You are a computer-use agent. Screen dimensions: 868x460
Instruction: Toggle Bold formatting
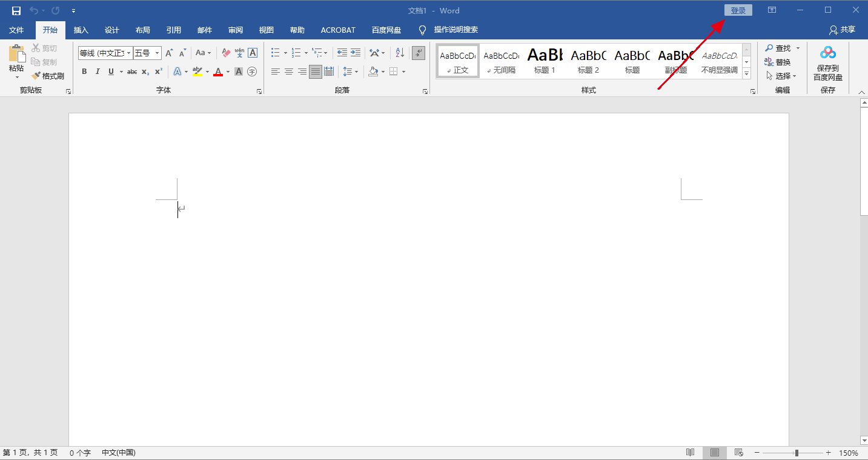pos(84,72)
